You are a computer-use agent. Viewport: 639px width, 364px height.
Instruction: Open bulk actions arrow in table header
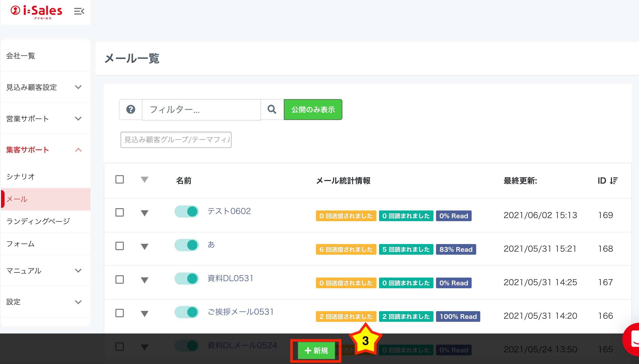(x=144, y=180)
